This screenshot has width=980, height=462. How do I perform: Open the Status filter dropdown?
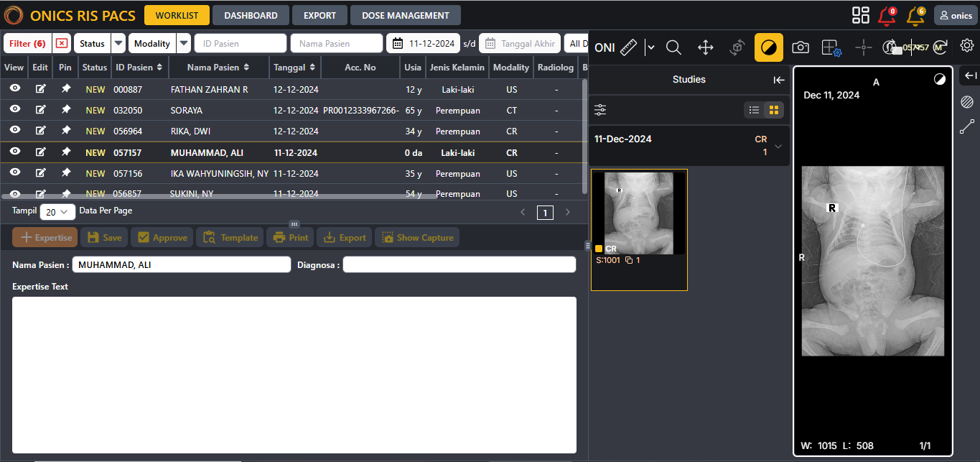click(x=118, y=43)
